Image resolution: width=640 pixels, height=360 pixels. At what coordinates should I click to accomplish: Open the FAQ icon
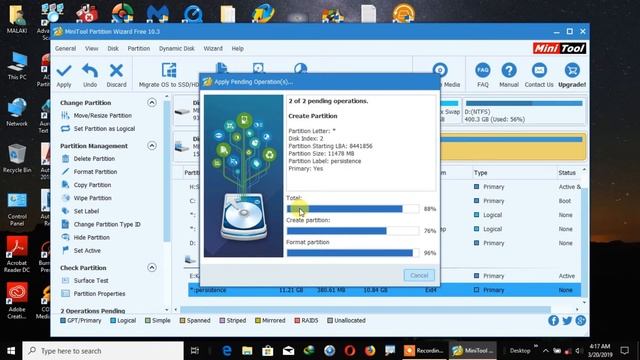point(482,71)
